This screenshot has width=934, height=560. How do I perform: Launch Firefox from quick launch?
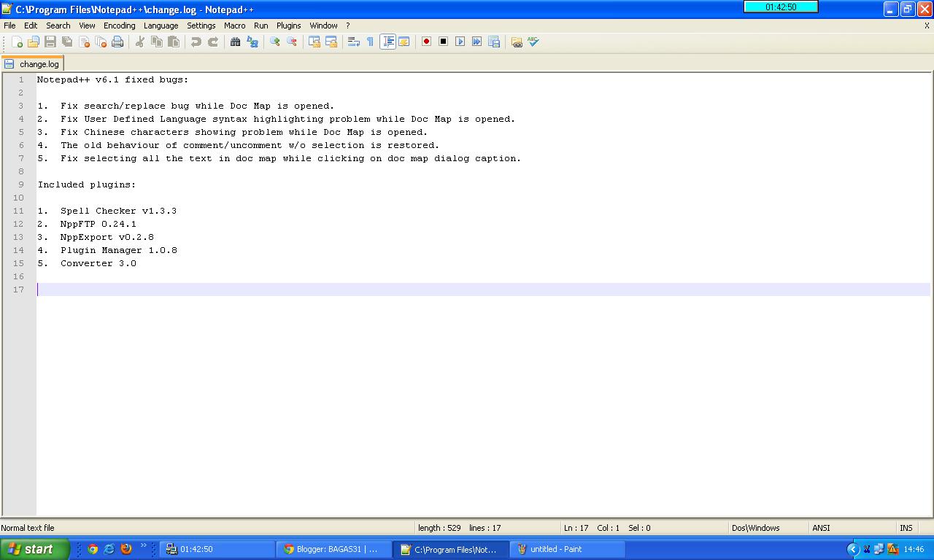[126, 549]
